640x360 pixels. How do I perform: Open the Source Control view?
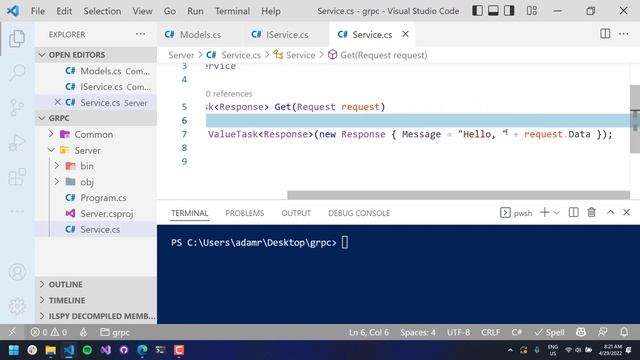pyautogui.click(x=17, y=107)
